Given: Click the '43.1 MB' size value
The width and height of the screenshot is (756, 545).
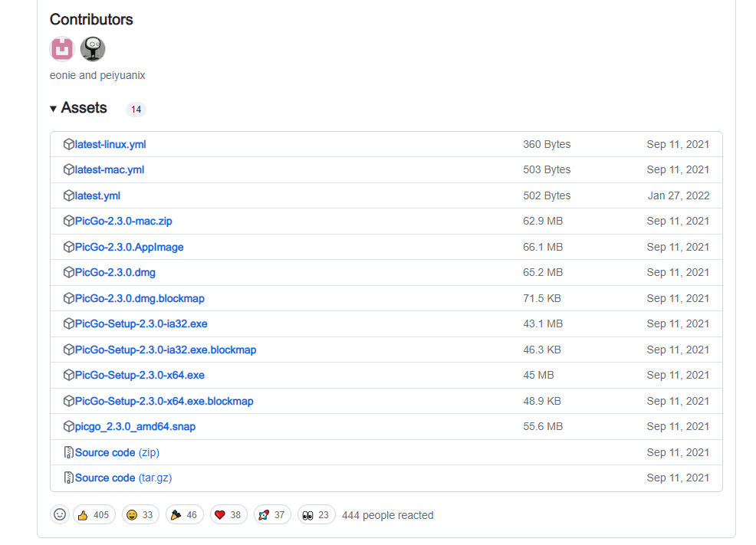Looking at the screenshot, I should pos(543,323).
